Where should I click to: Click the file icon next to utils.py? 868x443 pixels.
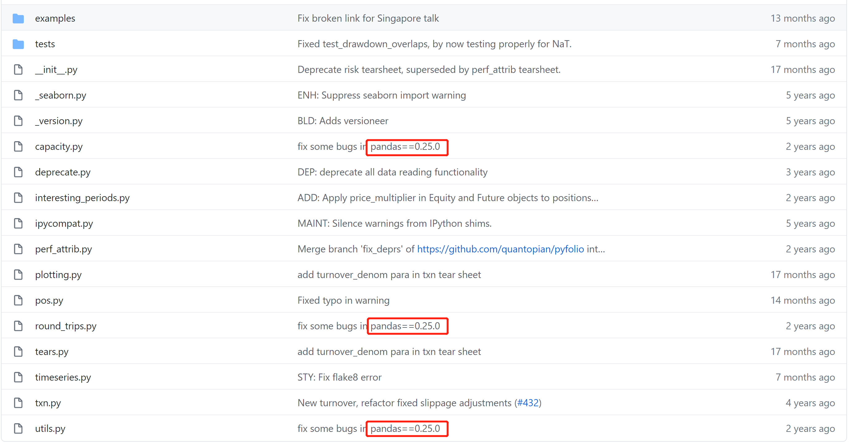tap(18, 428)
